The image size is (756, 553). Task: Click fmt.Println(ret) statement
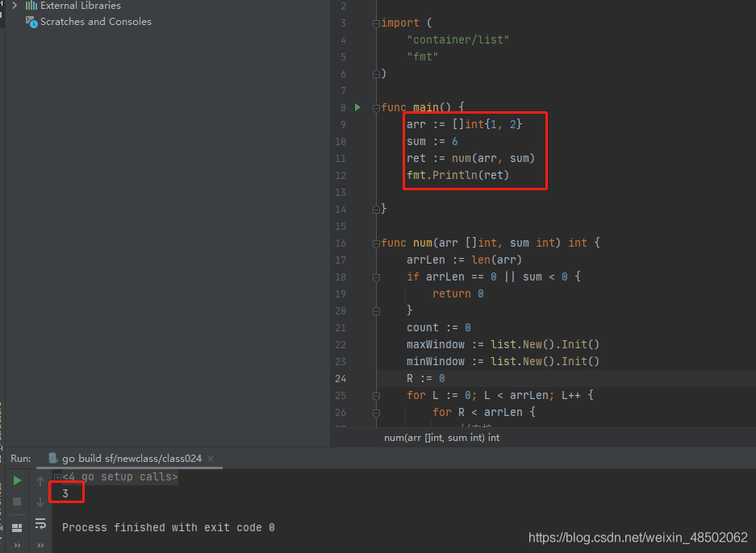pyautogui.click(x=457, y=175)
